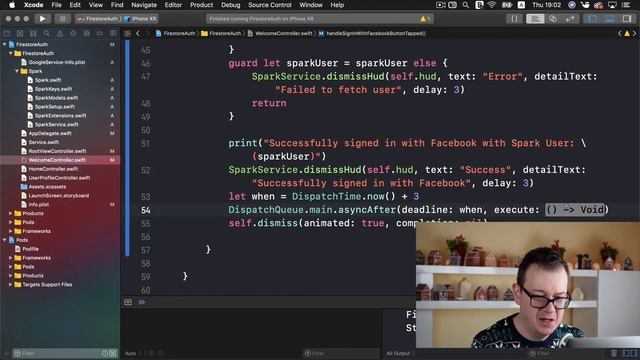This screenshot has width=640, height=360.
Task: Open the Library braces button
Action: tap(514, 19)
